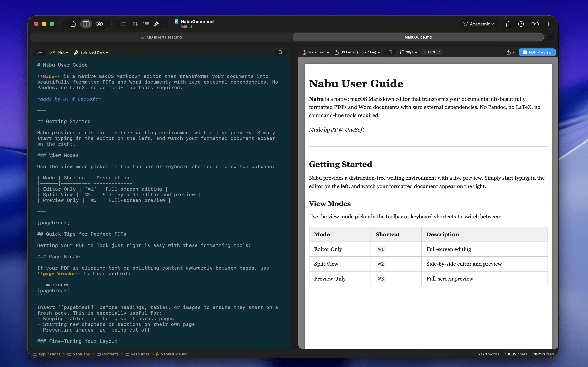Click the paintbrush icon in top toolbar
The image size is (588, 367).
coord(156,24)
